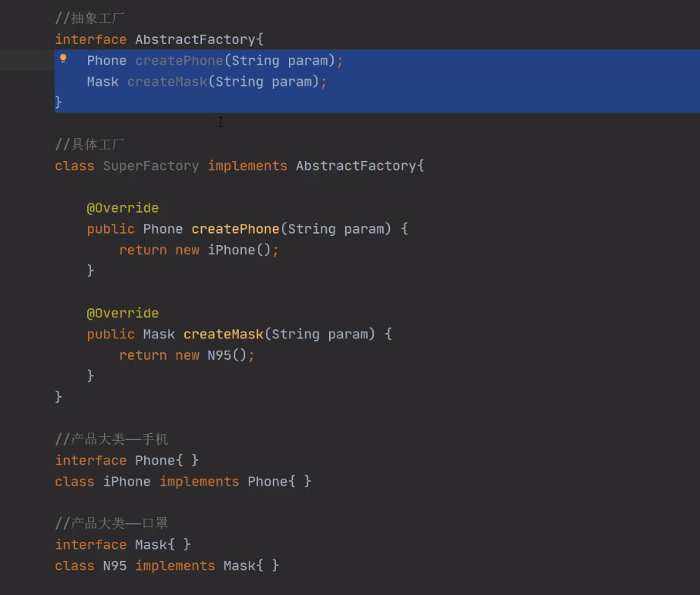Click 'createPhone' in the public Phone method
Screen dimensions: 700x595
tap(235, 229)
